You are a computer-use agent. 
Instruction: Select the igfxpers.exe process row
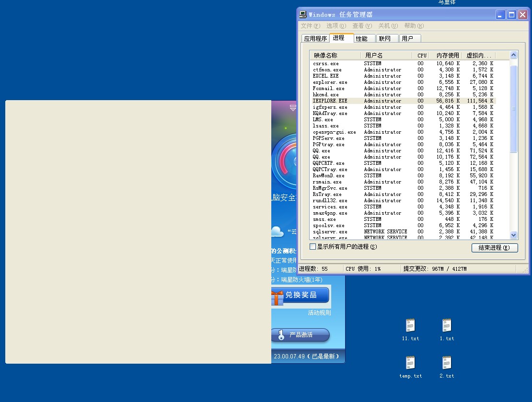403,107
